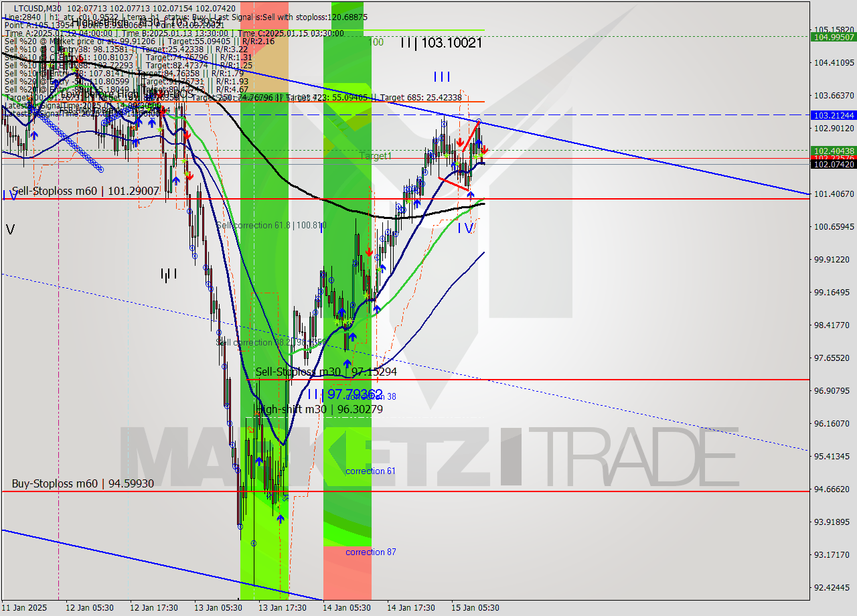This screenshot has height=616, width=857.
Task: Click the 95.41345 price axis label
Action: [x=831, y=456]
